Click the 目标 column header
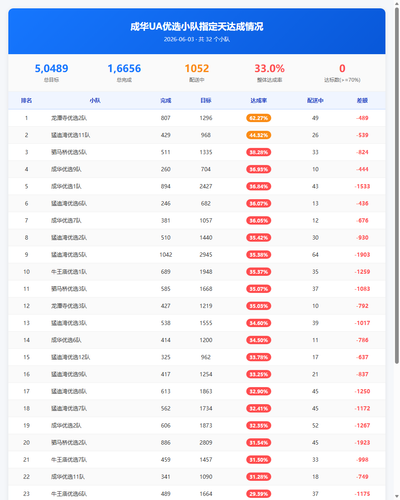The height and width of the screenshot is (500, 400). (206, 100)
